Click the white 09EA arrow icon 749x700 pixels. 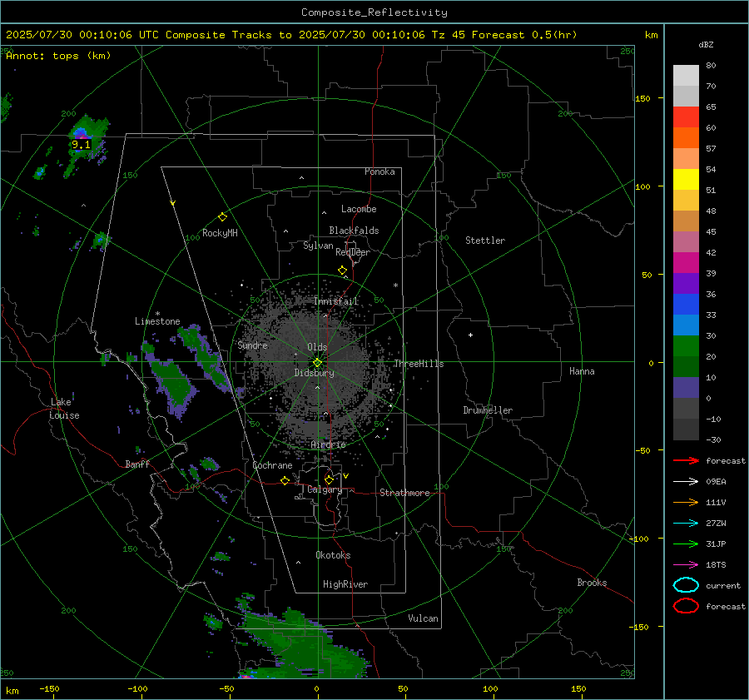tap(686, 481)
